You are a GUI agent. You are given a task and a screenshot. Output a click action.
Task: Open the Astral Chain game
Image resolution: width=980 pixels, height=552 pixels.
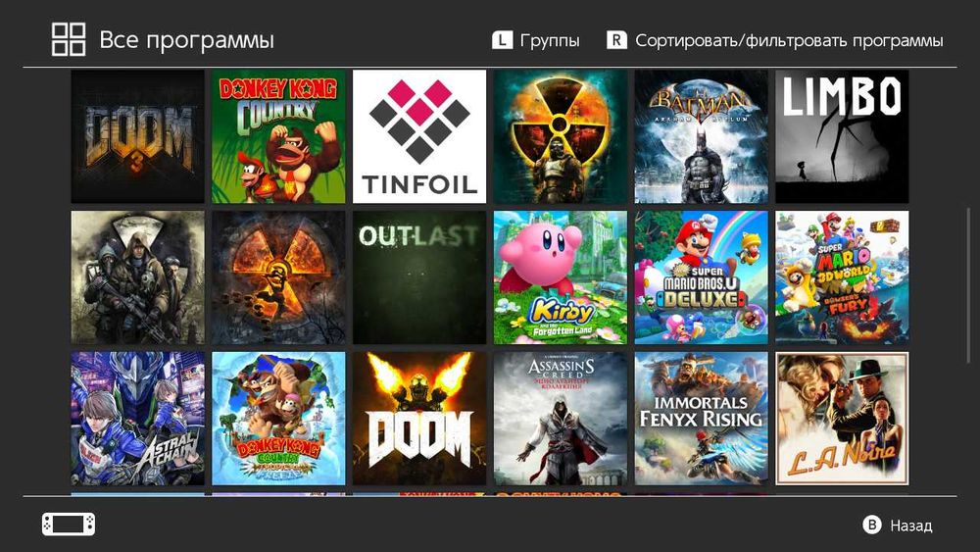point(137,419)
